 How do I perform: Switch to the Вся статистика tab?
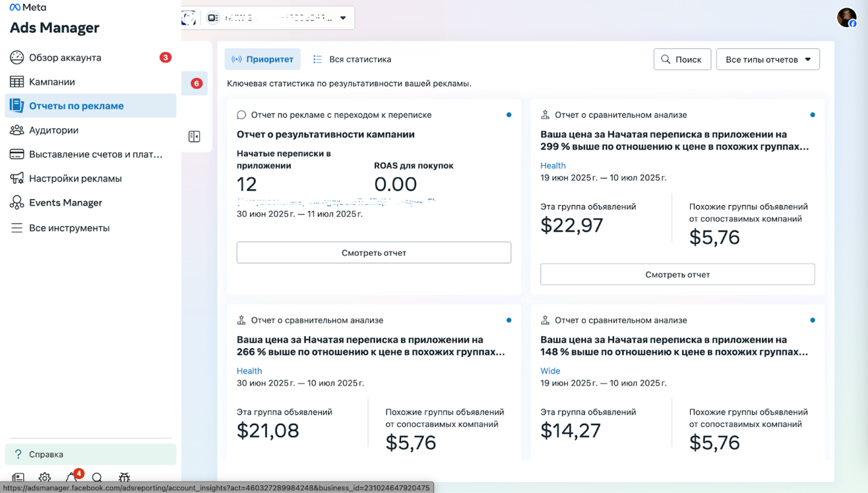pyautogui.click(x=354, y=59)
